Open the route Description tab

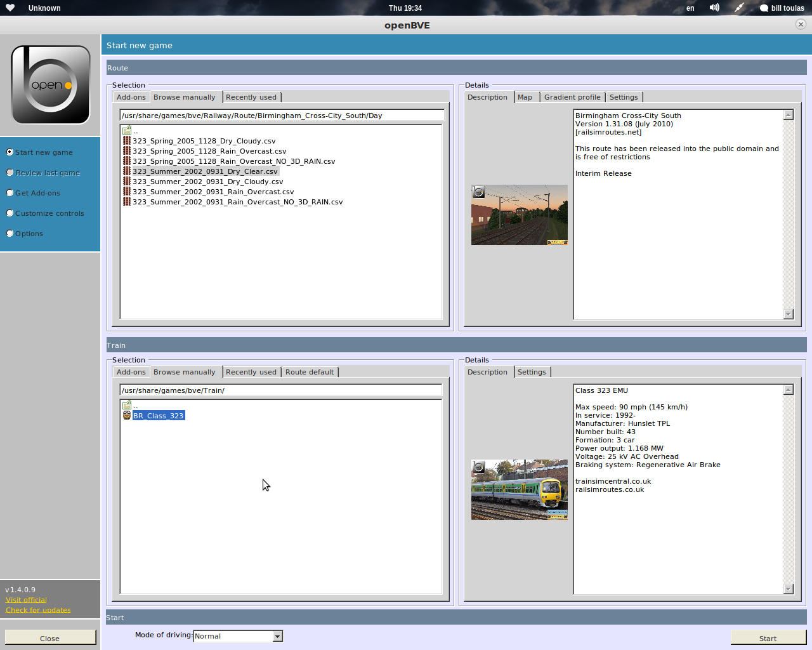(488, 97)
